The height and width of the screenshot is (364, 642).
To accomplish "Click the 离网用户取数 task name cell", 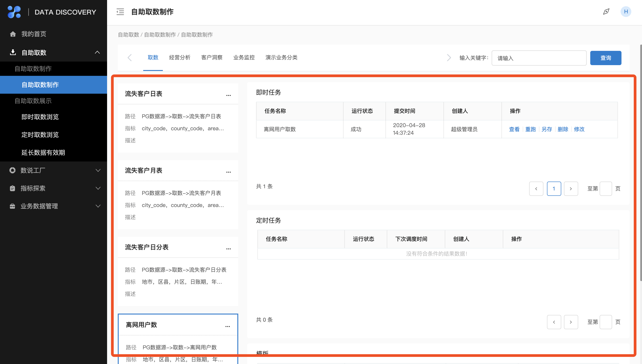I will (300, 129).
